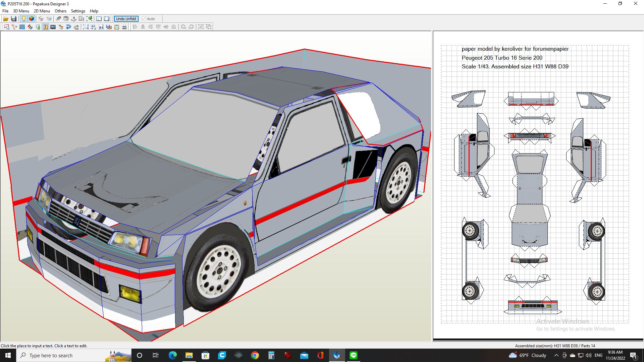The width and height of the screenshot is (644, 362).
Task: Toggle the light bulb lighting button
Action: click(x=23, y=19)
